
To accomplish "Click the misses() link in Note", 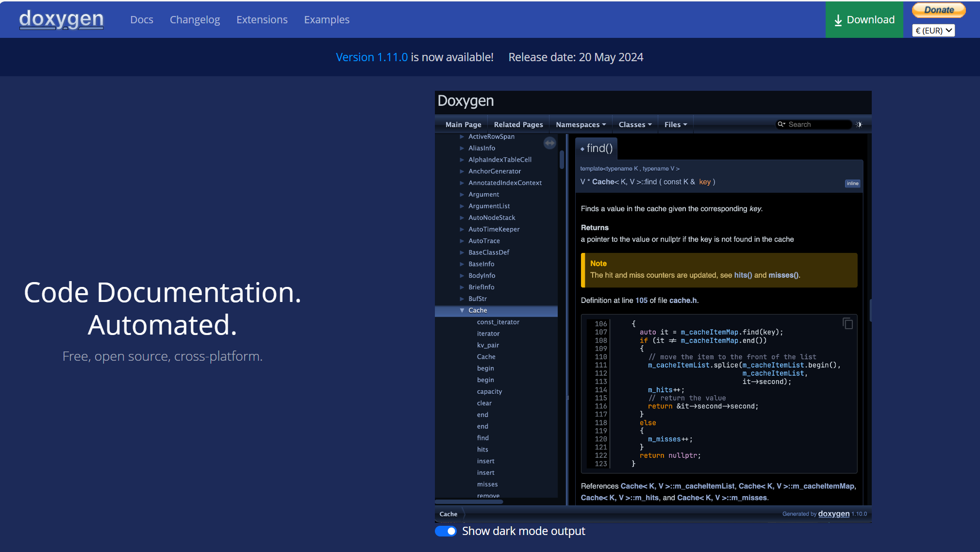I will coord(783,275).
